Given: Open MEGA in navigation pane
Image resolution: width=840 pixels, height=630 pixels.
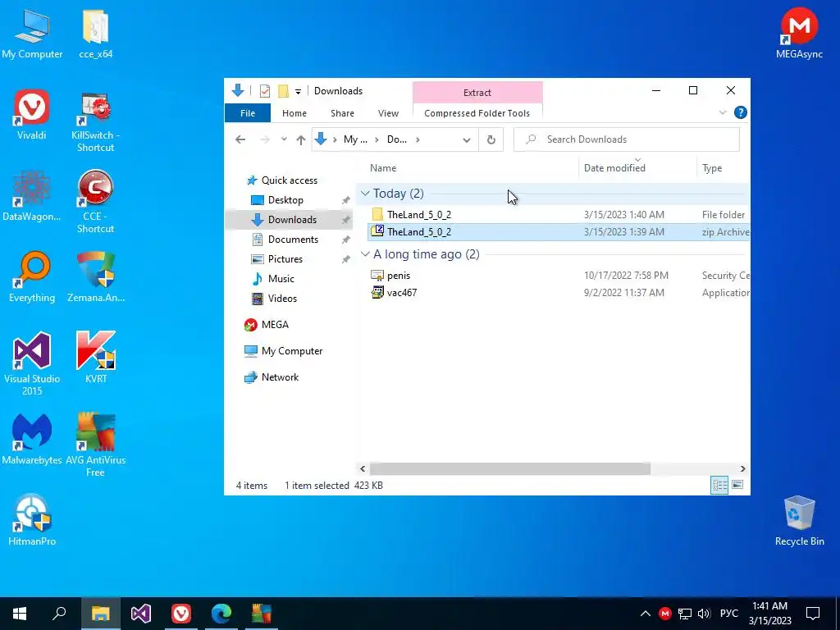Looking at the screenshot, I should (274, 325).
